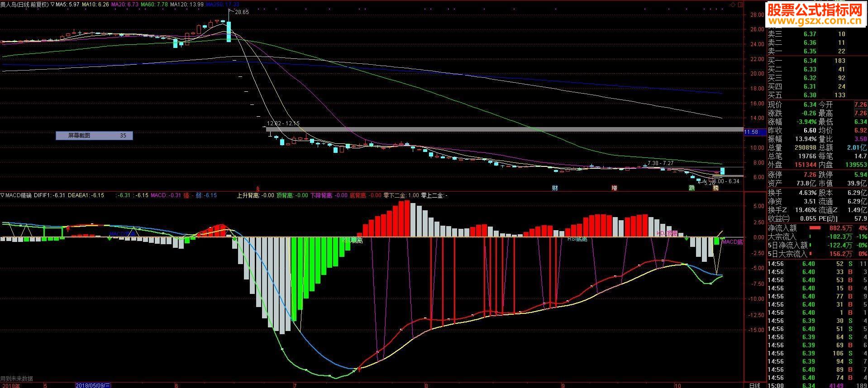Click the 涨幅 -3.94% value
Image resolution: width=868 pixels, height=388 pixels.
pos(806,122)
